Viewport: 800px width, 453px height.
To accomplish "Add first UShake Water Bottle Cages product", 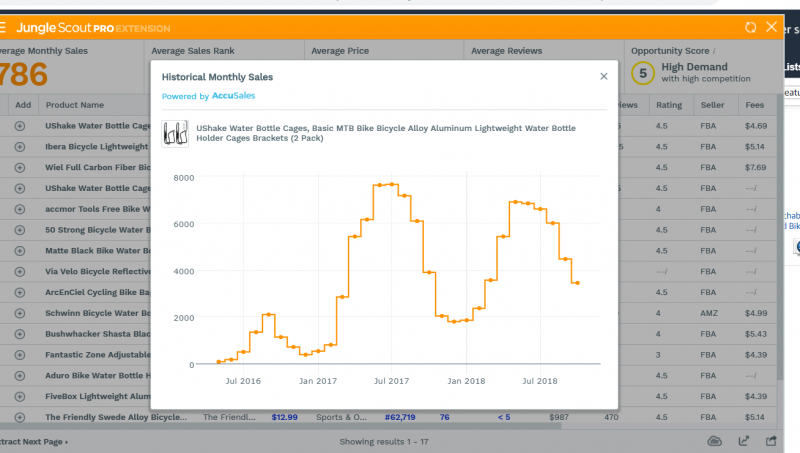I will pyautogui.click(x=20, y=126).
